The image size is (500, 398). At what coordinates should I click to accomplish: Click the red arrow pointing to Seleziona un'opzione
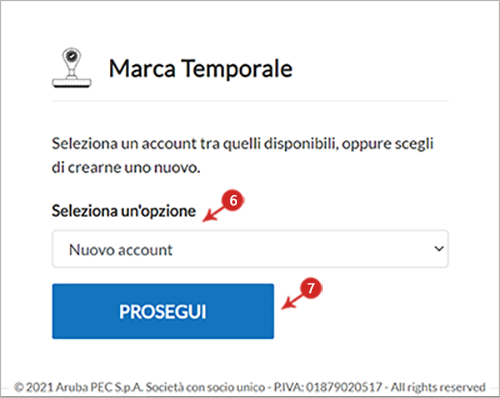pos(213,214)
